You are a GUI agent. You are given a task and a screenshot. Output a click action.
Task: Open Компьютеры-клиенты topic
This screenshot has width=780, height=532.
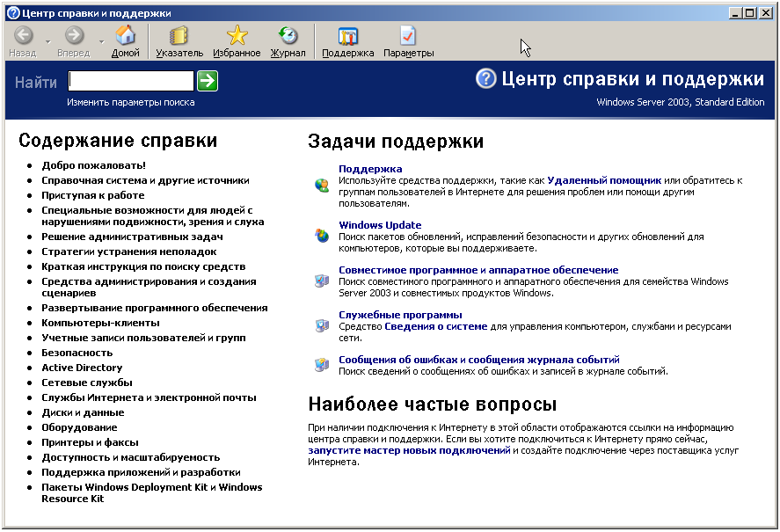coord(100,323)
